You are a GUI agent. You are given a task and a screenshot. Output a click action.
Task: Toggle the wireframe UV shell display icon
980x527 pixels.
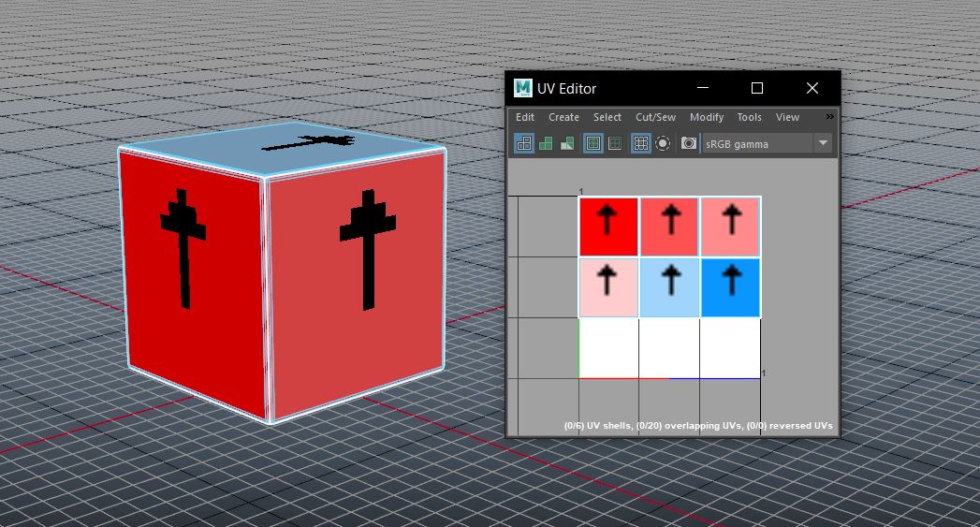click(x=524, y=144)
